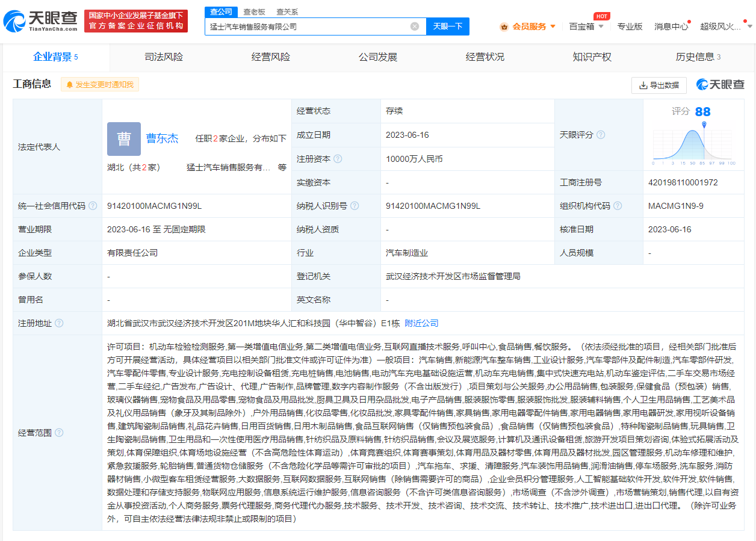Open the 经营风险 tab
Screen dimensions: 756x541
click(271, 57)
